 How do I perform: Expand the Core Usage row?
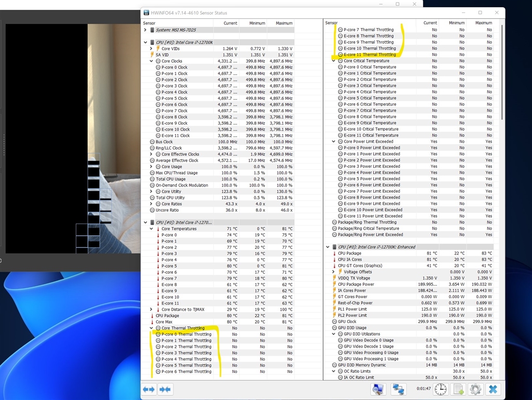151,167
